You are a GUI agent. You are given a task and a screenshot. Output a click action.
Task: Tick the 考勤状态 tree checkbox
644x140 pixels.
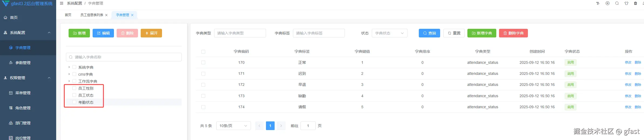click(x=74, y=102)
